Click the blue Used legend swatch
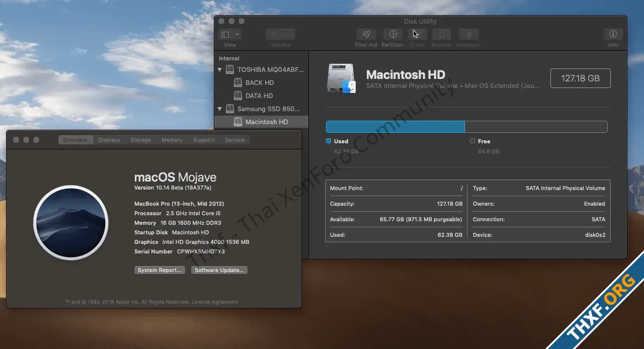 [x=329, y=141]
